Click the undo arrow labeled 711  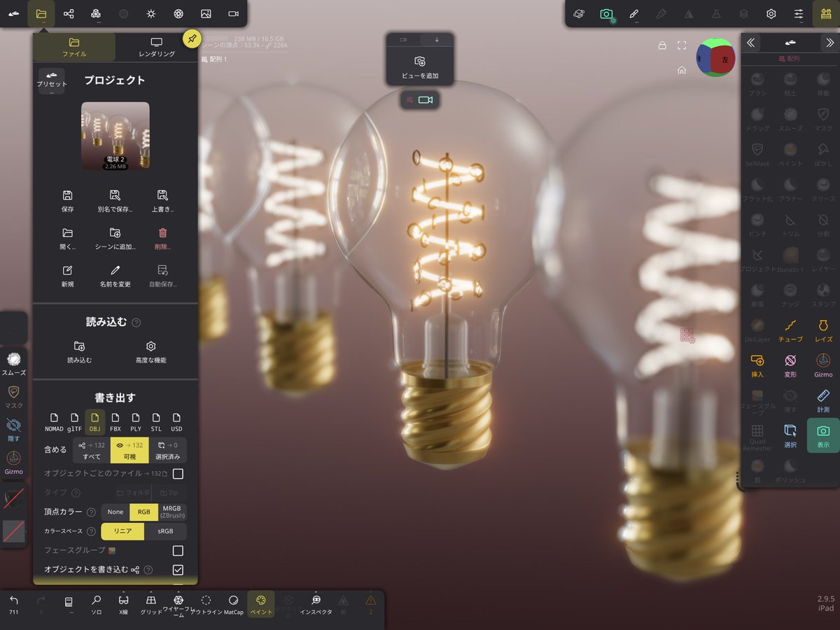point(14,604)
